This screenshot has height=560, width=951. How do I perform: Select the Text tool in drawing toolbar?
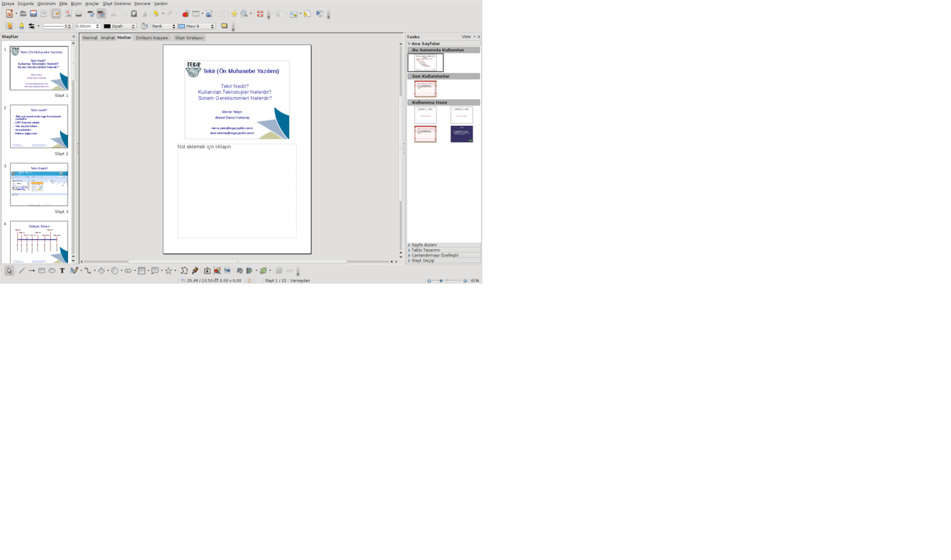(62, 271)
